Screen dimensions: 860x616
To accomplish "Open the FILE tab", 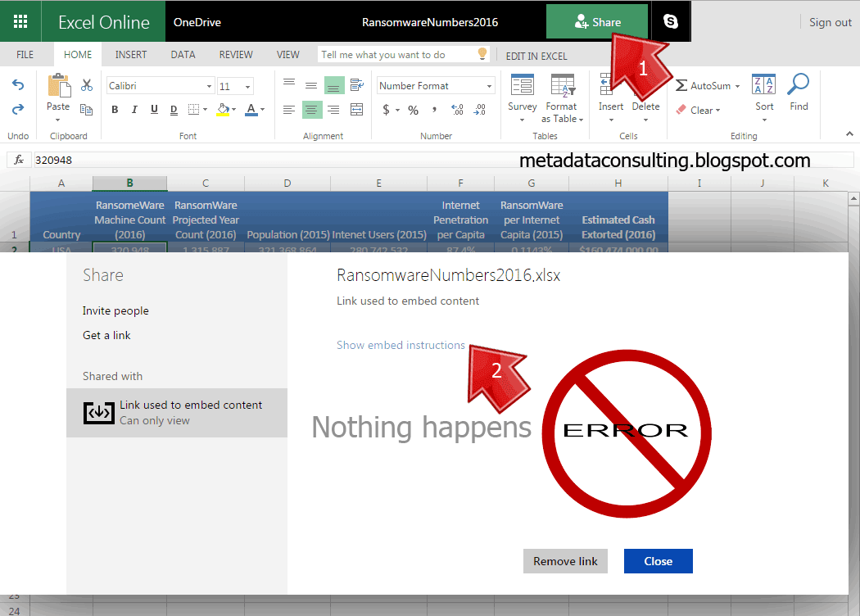I will pos(25,55).
